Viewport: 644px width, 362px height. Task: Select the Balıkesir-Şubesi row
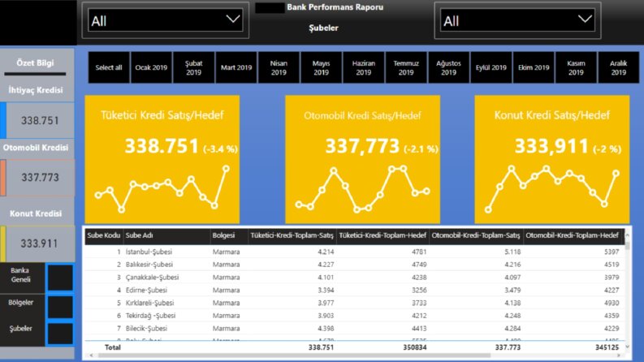click(354, 265)
